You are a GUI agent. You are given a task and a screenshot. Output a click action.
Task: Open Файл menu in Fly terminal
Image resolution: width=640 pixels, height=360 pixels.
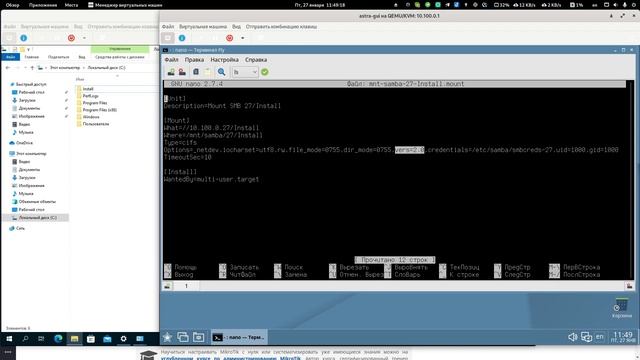(171, 60)
